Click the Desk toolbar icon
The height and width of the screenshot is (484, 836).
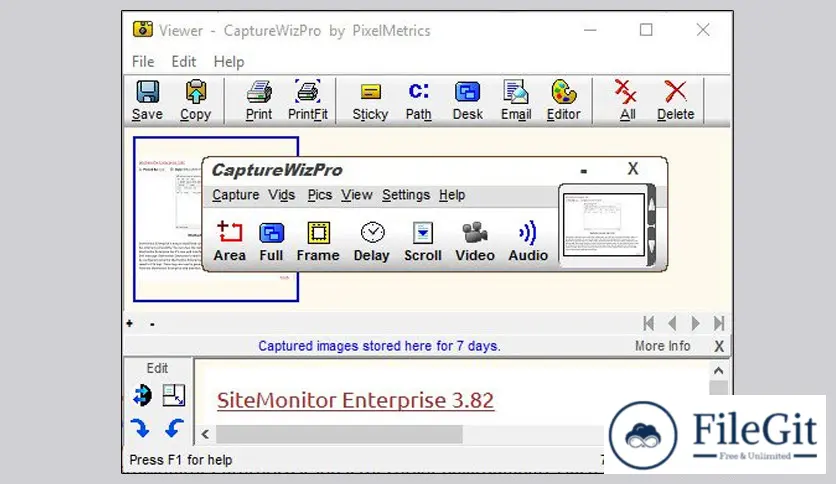[468, 101]
